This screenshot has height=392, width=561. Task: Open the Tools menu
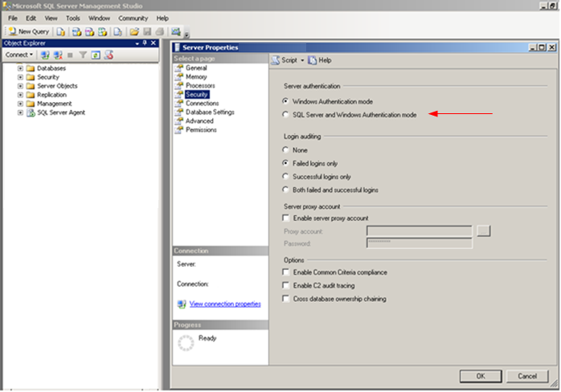[x=72, y=18]
